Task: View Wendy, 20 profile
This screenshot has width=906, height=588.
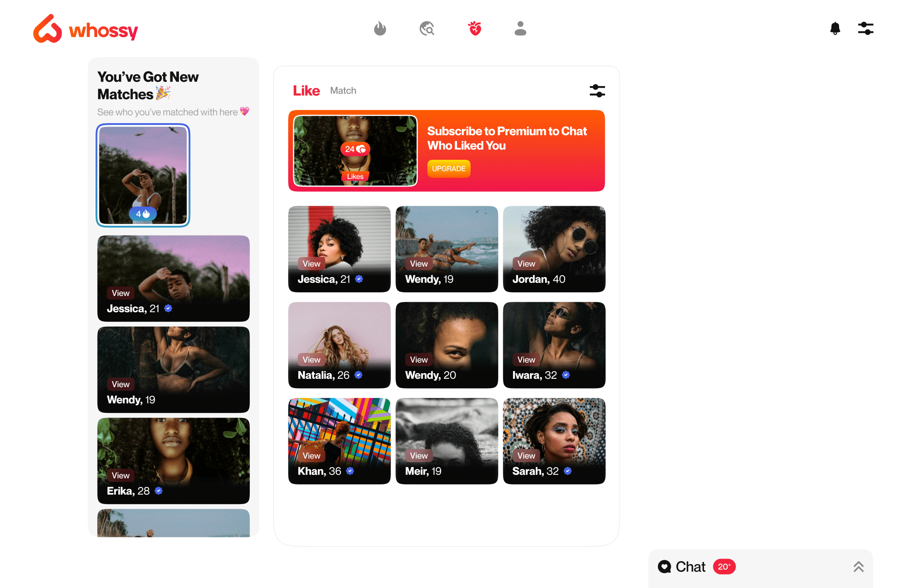Action: pos(419,360)
